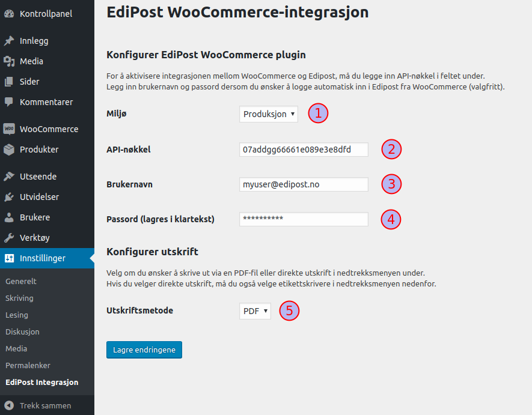532x415 pixels.
Task: Open the EdiPost Integrasjon submenu
Action: tap(41, 382)
